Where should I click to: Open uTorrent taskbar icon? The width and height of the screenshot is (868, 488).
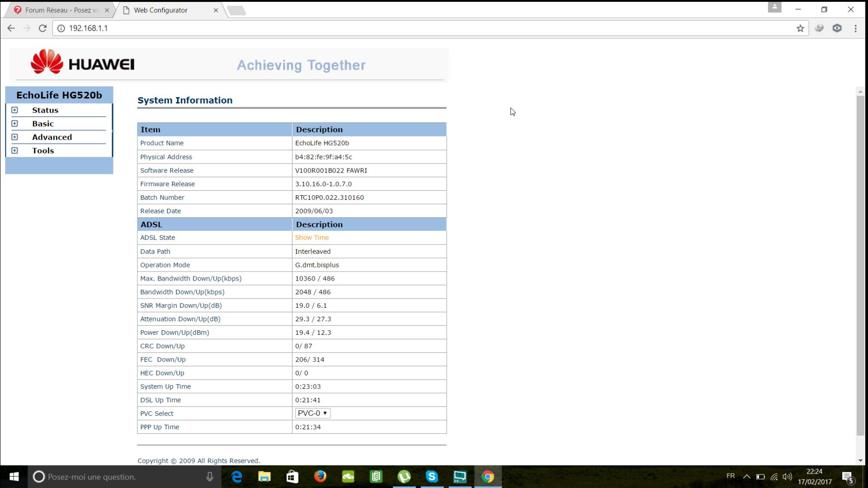404,477
